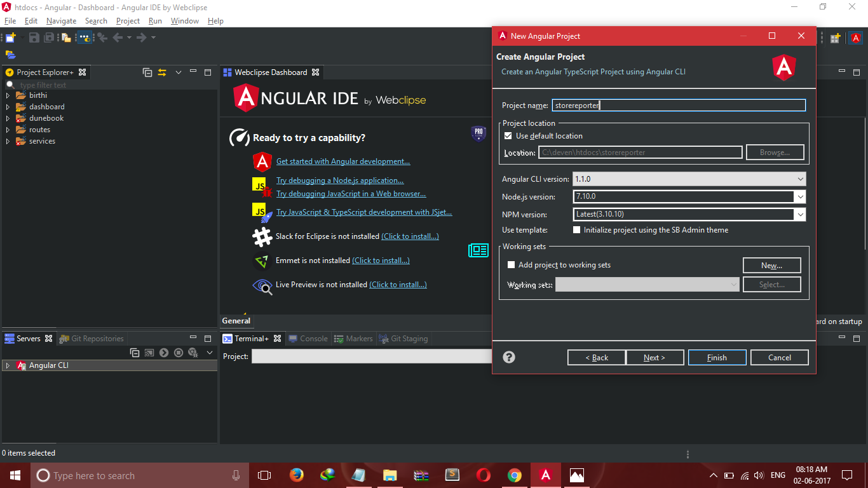Click the New... working set button

point(772,266)
